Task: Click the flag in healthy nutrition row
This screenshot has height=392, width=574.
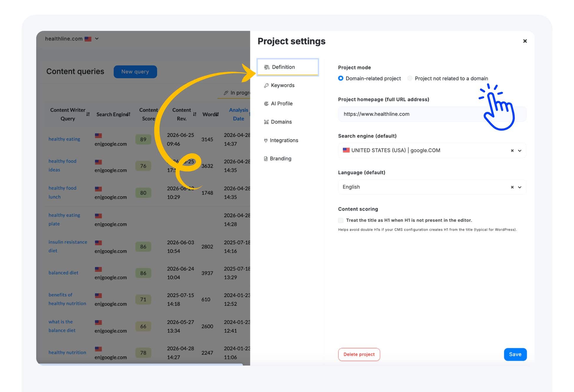Action: (x=98, y=349)
